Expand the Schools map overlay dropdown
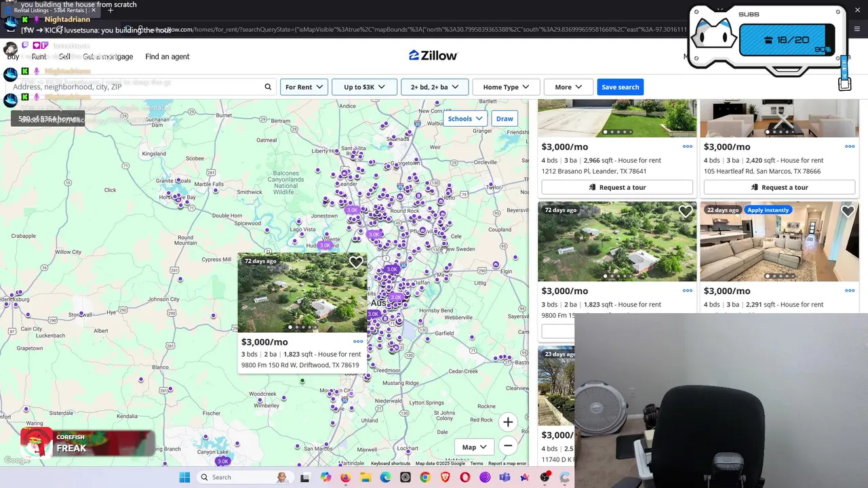 point(465,119)
